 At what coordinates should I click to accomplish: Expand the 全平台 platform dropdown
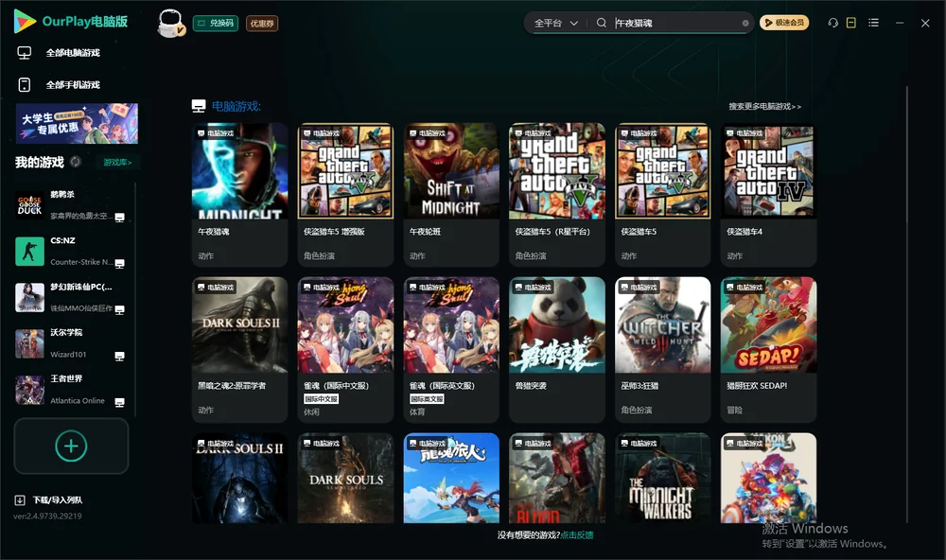(x=555, y=23)
